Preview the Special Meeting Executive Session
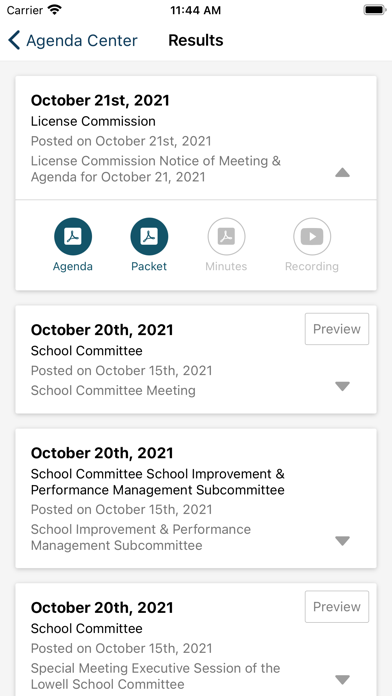 [337, 606]
